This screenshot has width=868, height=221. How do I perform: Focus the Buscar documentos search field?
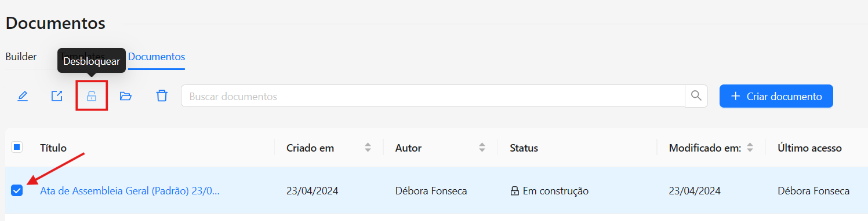click(x=433, y=96)
